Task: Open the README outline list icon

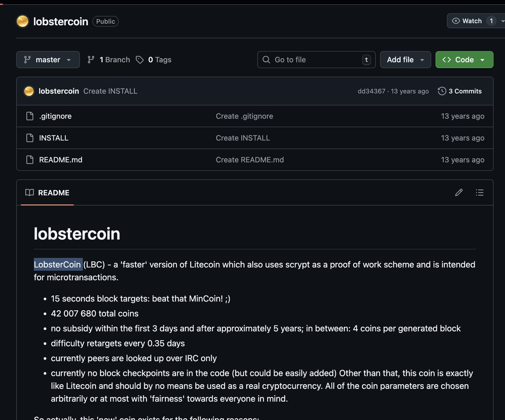Action: pyautogui.click(x=479, y=193)
